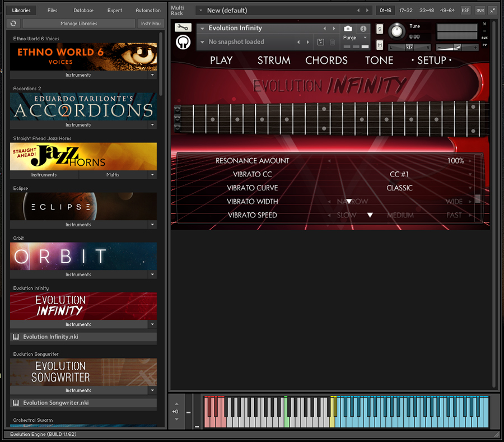
Task: Switch to the Files browser tab
Action: 52,10
